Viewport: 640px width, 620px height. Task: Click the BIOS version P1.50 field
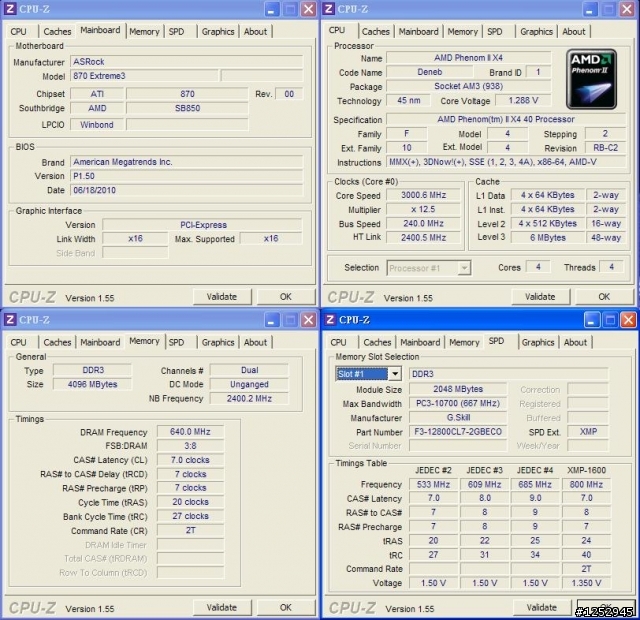[187, 176]
